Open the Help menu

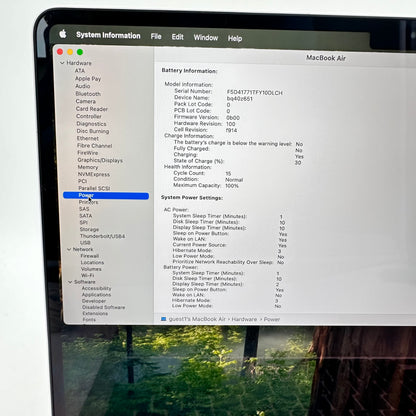(x=235, y=38)
